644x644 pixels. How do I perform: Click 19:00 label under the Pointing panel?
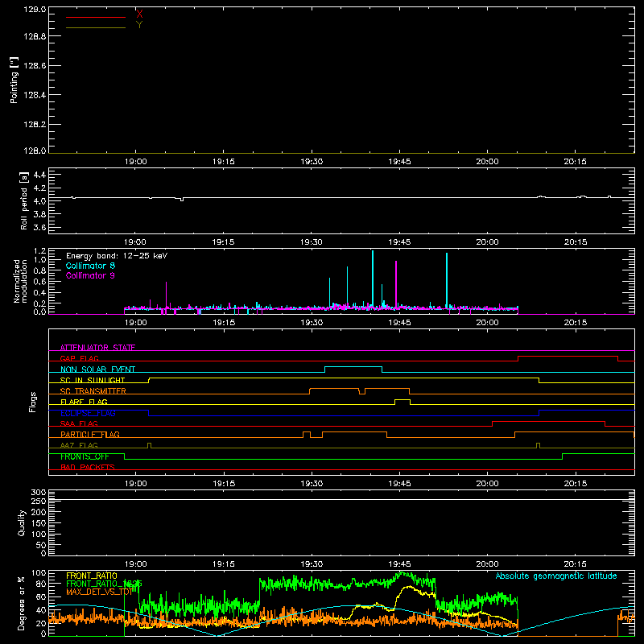(x=135, y=162)
